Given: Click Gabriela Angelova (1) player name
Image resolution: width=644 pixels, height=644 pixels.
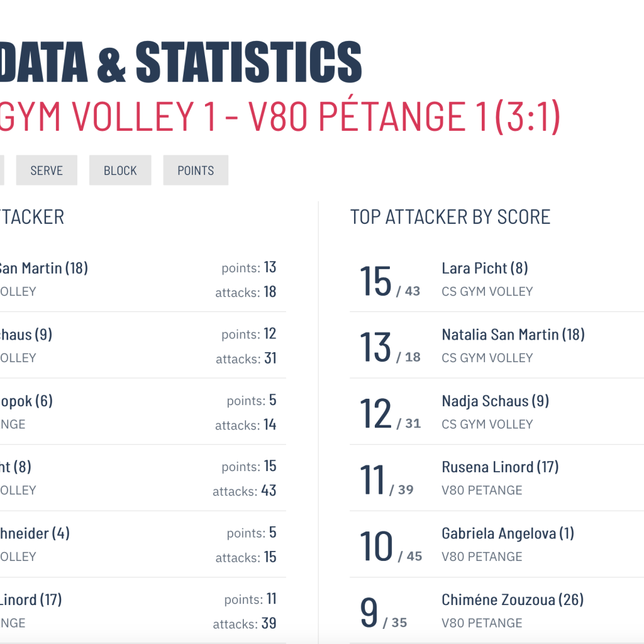Looking at the screenshot, I should (x=508, y=534).
